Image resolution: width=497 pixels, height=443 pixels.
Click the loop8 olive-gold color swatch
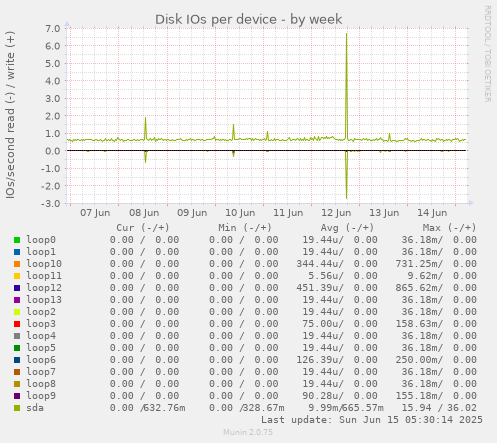pyautogui.click(x=17, y=384)
